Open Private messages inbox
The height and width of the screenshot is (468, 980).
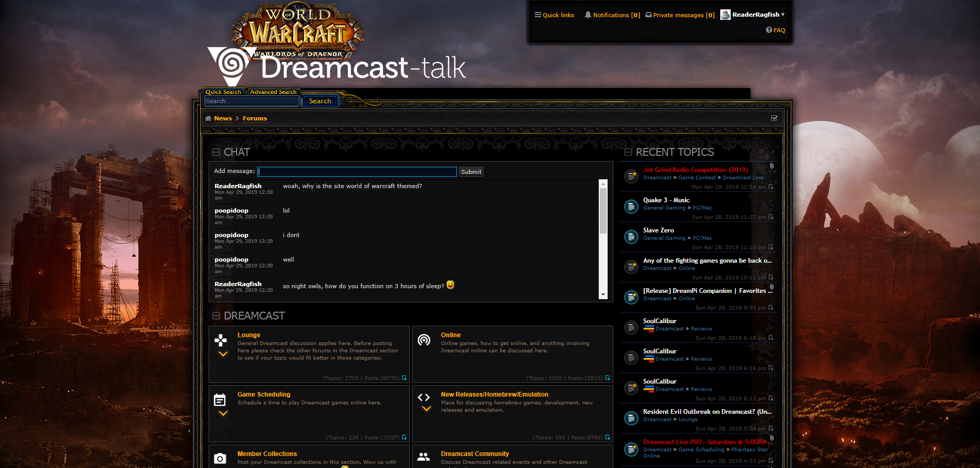coord(680,15)
